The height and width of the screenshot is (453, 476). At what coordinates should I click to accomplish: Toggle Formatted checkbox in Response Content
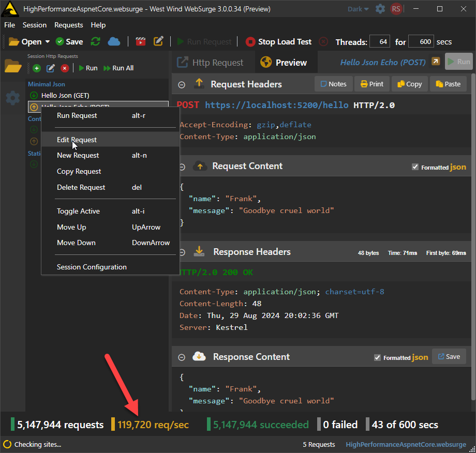pyautogui.click(x=377, y=357)
